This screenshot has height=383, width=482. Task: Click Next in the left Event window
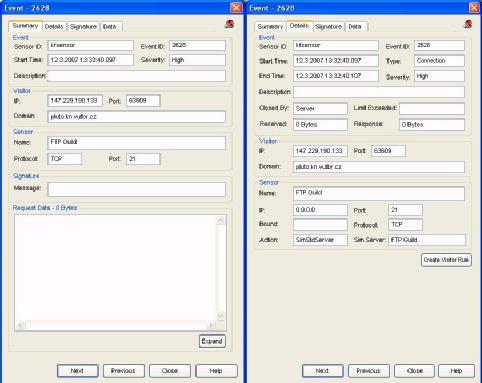pyautogui.click(x=78, y=371)
